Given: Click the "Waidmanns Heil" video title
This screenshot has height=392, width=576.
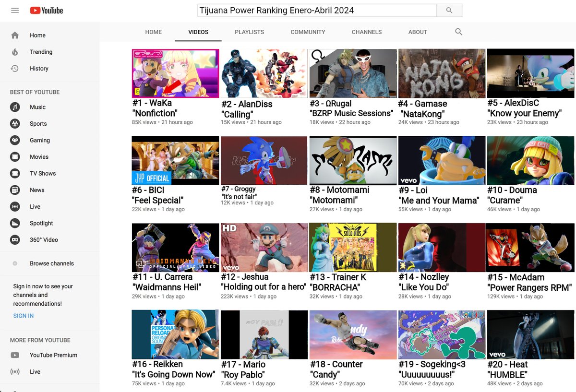Looking at the screenshot, I should pos(167,287).
